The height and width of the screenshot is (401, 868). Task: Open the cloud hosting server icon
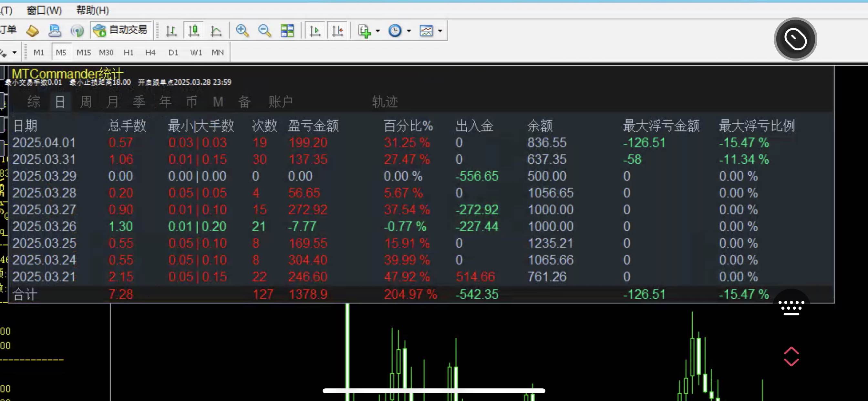pos(55,31)
